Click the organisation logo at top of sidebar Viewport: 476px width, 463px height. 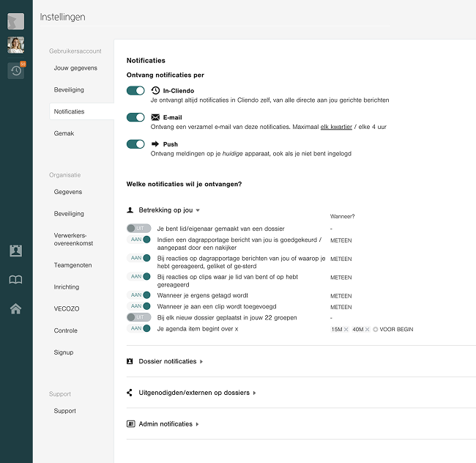tap(16, 21)
